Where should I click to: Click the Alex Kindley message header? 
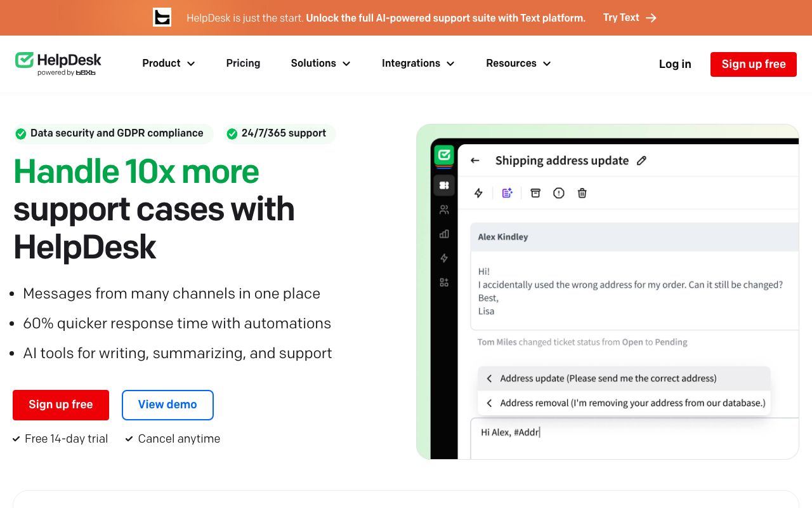pyautogui.click(x=634, y=237)
